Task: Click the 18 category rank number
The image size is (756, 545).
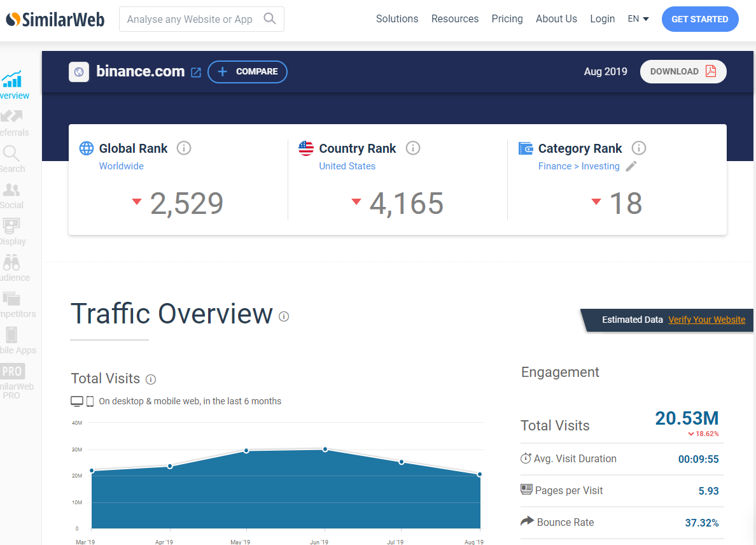Action: coord(626,203)
